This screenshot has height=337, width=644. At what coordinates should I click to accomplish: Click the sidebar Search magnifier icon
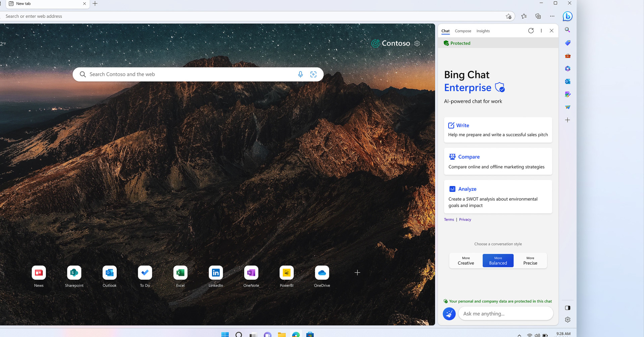click(568, 30)
